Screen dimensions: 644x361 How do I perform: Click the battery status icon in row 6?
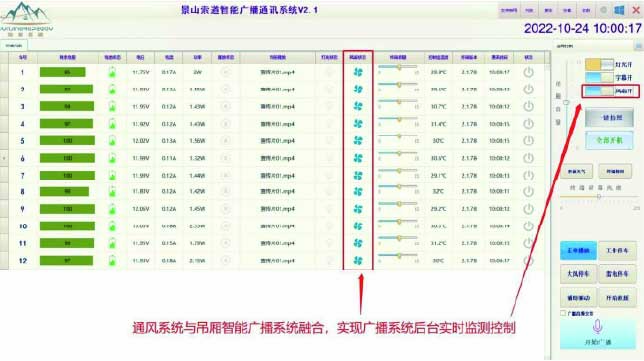(112, 158)
